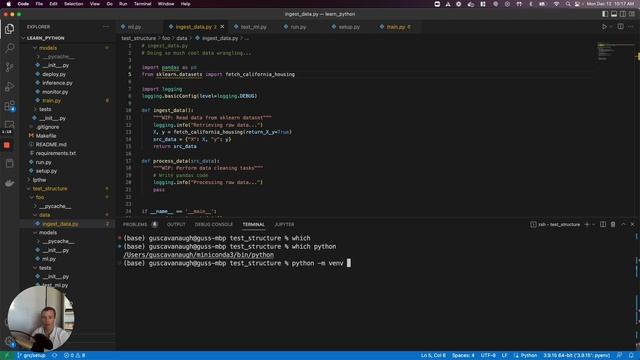Switch to the run.py editor tab
Viewport: 640px width, 360px height.
[x=298, y=27]
